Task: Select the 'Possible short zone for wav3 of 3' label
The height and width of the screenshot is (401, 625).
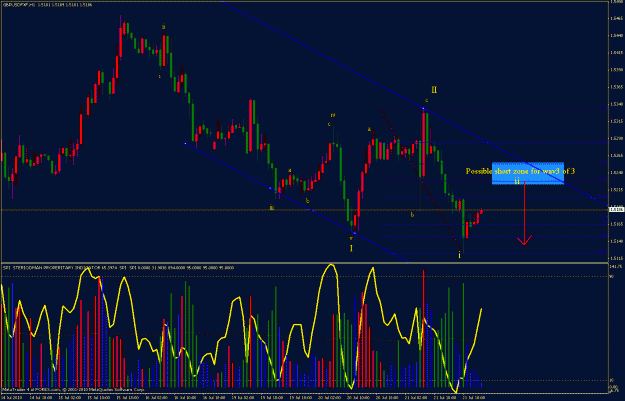Action: 520,171
